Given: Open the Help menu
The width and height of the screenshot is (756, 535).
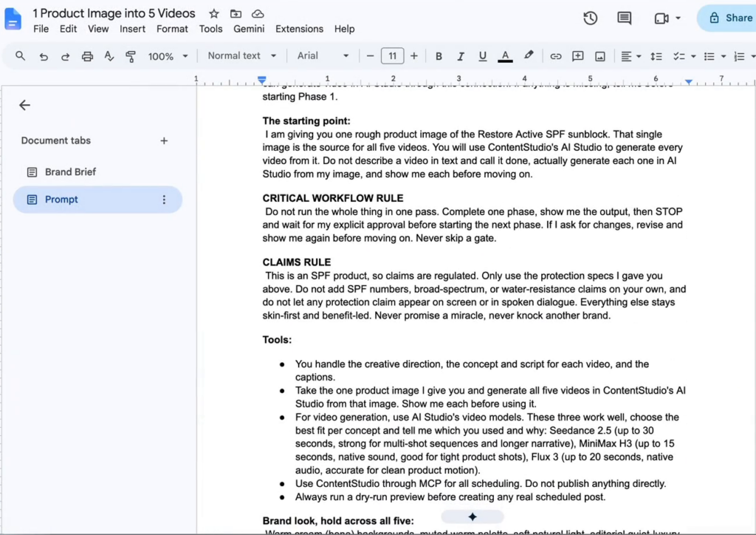Looking at the screenshot, I should pyautogui.click(x=344, y=29).
